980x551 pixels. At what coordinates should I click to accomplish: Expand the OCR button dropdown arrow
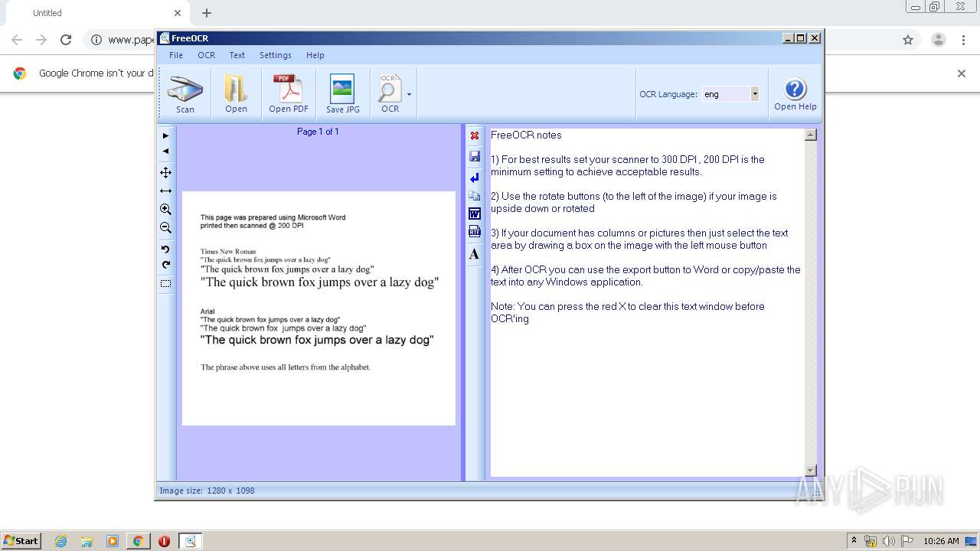[409, 94]
